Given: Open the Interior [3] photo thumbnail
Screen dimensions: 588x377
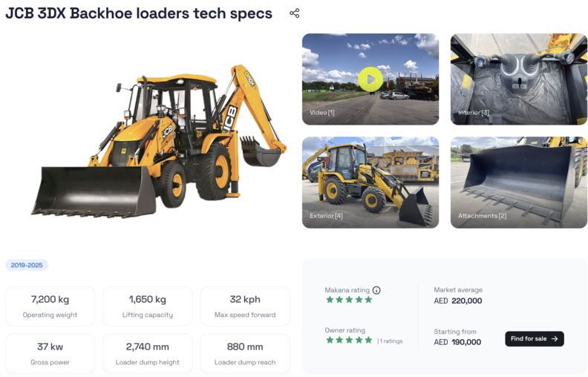Looking at the screenshot, I should coord(519,79).
